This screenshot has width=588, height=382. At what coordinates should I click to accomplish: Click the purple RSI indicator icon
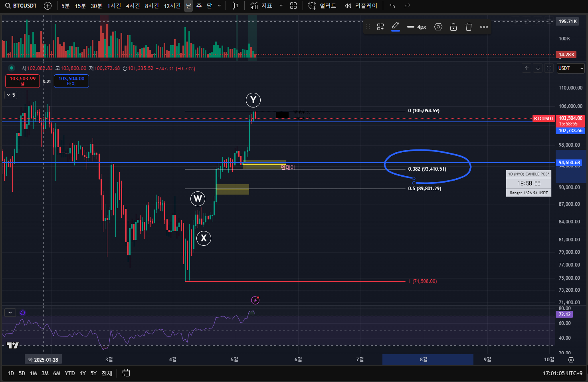(23, 313)
